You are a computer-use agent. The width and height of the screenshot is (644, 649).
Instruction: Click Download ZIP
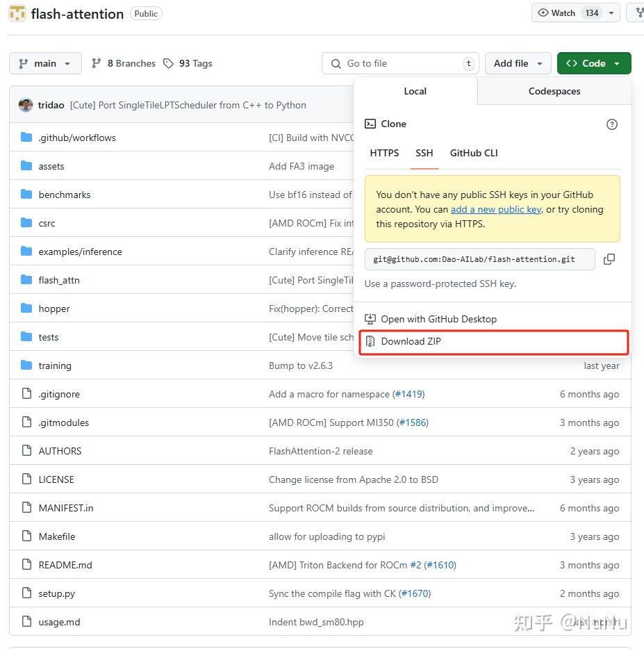(494, 342)
